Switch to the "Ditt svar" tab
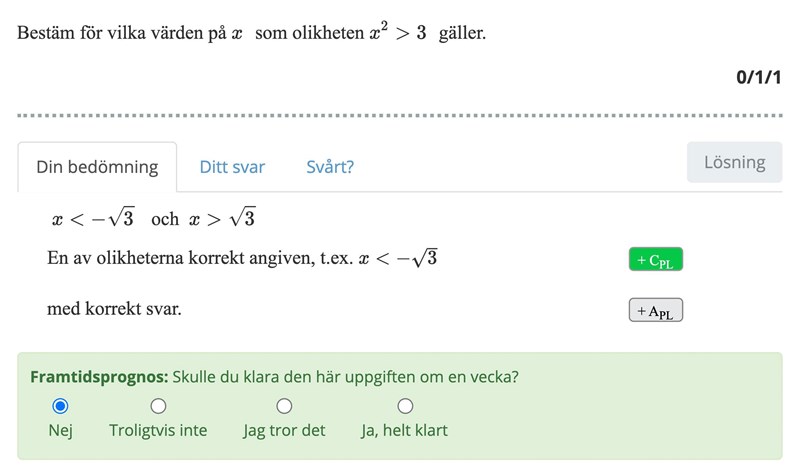Image resolution: width=800 pixels, height=473 pixels. (232, 167)
